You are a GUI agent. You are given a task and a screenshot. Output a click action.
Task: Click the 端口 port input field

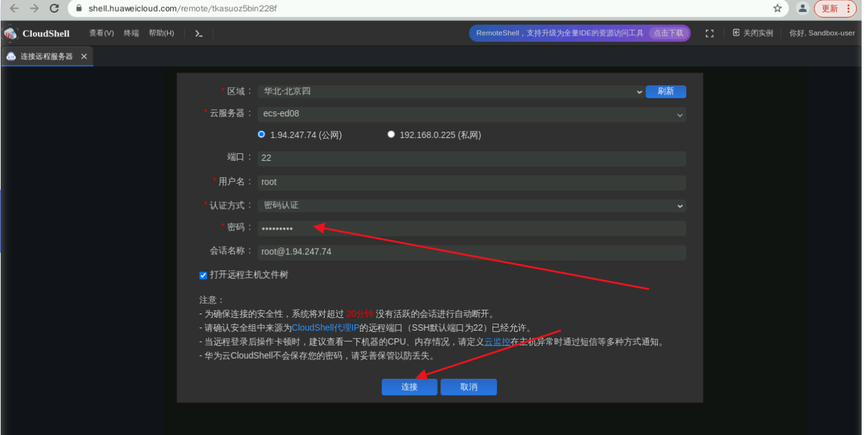471,158
